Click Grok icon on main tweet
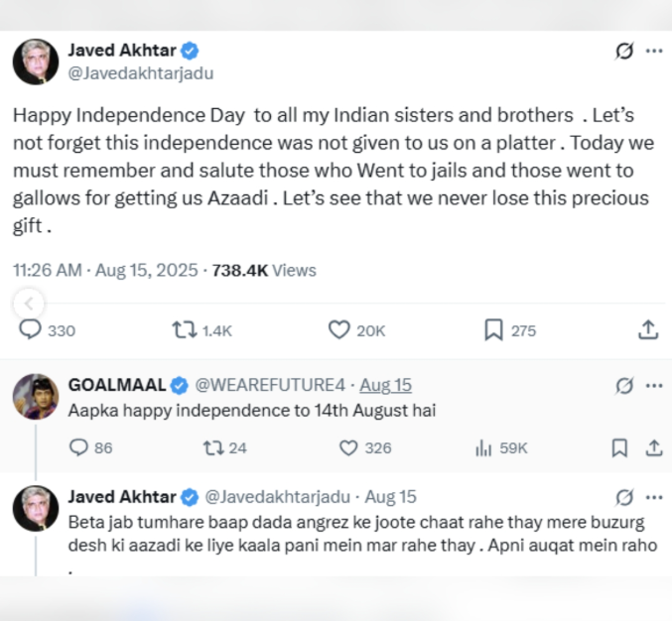Viewport: 672px width, 621px height. pos(624,51)
